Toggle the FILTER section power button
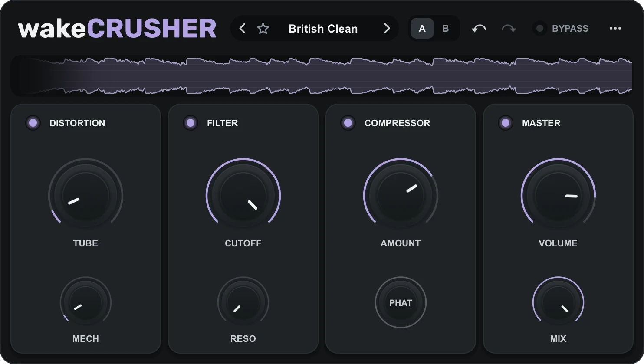The height and width of the screenshot is (364, 644). (191, 123)
